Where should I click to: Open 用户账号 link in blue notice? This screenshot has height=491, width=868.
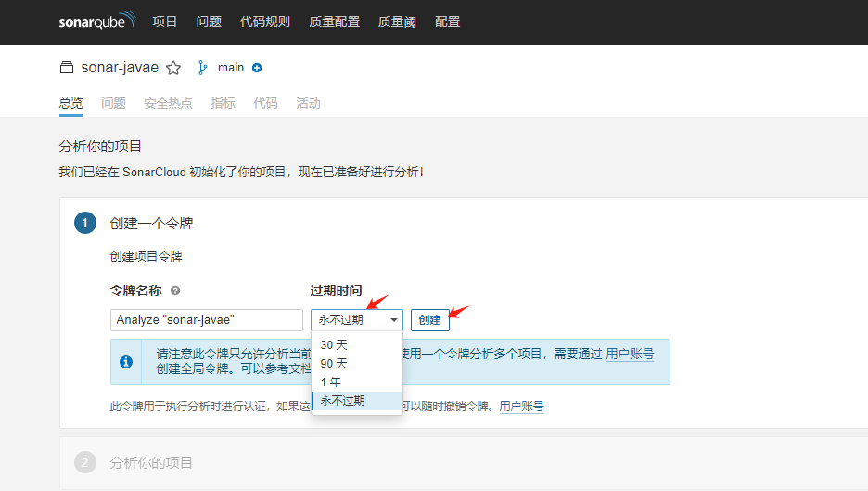pos(630,354)
